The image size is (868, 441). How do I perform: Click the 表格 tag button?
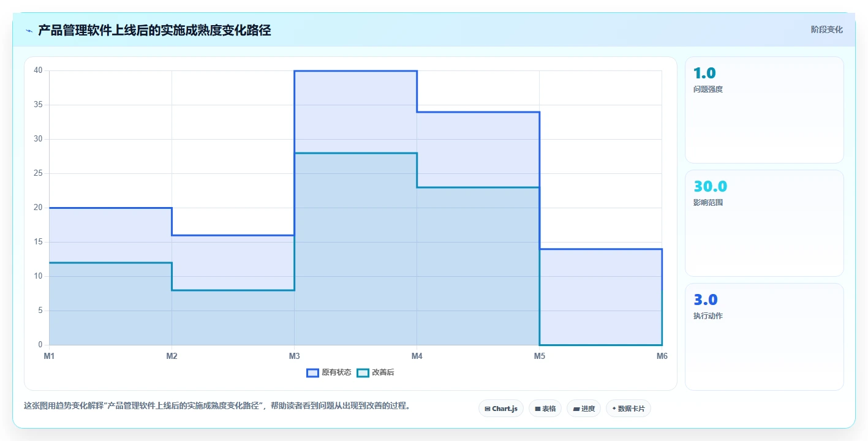(x=545, y=409)
